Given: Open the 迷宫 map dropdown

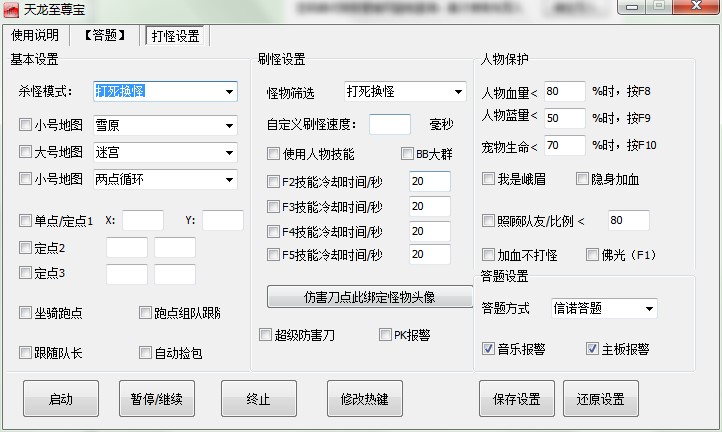Looking at the screenshot, I should click(229, 152).
